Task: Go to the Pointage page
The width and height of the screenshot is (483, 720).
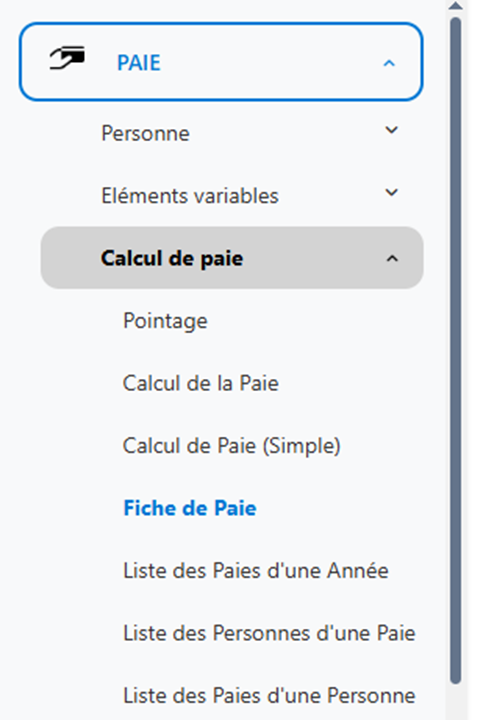Action: point(165,321)
